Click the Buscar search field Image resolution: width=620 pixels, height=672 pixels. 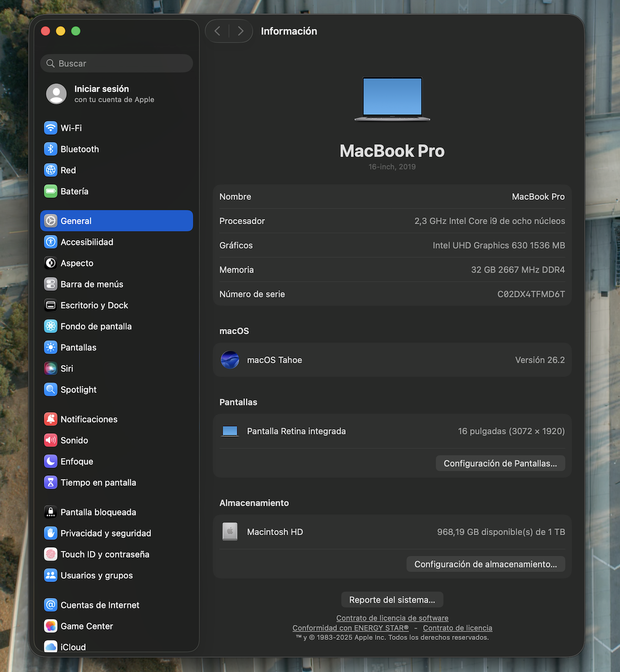tap(117, 64)
